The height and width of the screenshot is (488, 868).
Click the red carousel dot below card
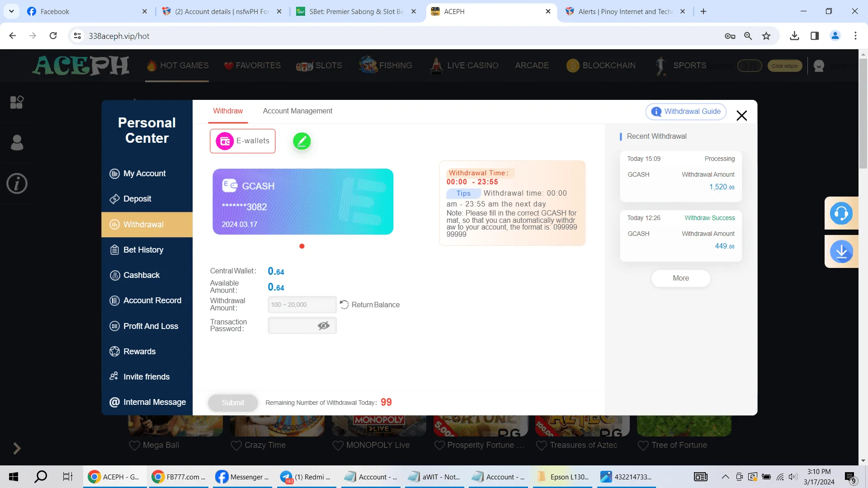[x=302, y=246]
